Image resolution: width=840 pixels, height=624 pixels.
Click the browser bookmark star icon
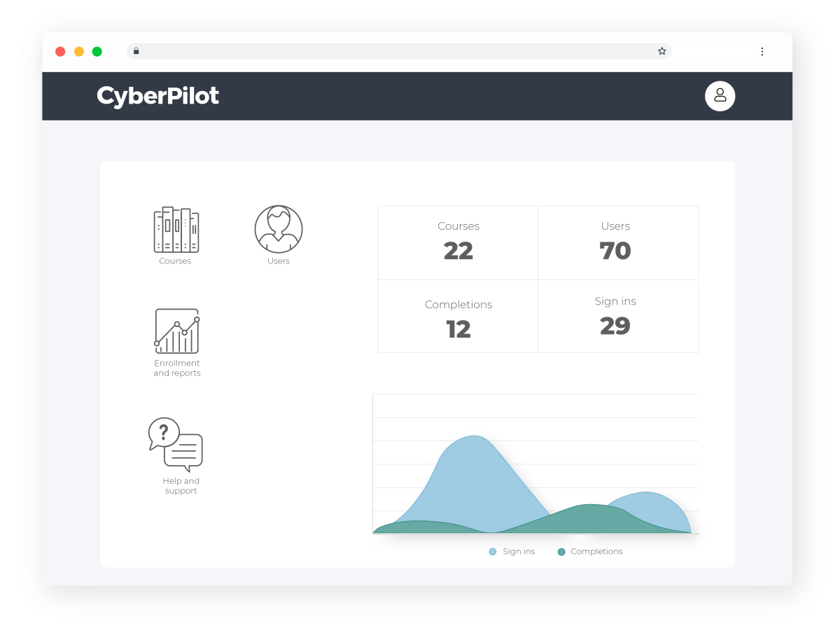(x=661, y=51)
